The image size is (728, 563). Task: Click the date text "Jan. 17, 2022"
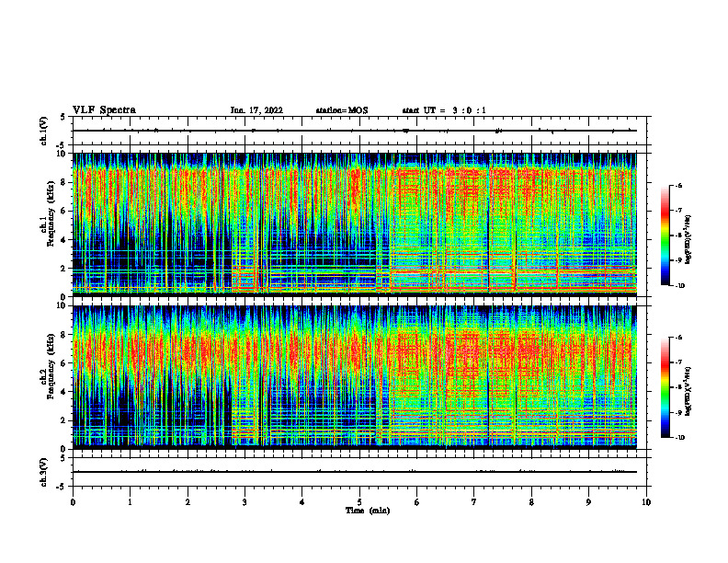pyautogui.click(x=256, y=110)
